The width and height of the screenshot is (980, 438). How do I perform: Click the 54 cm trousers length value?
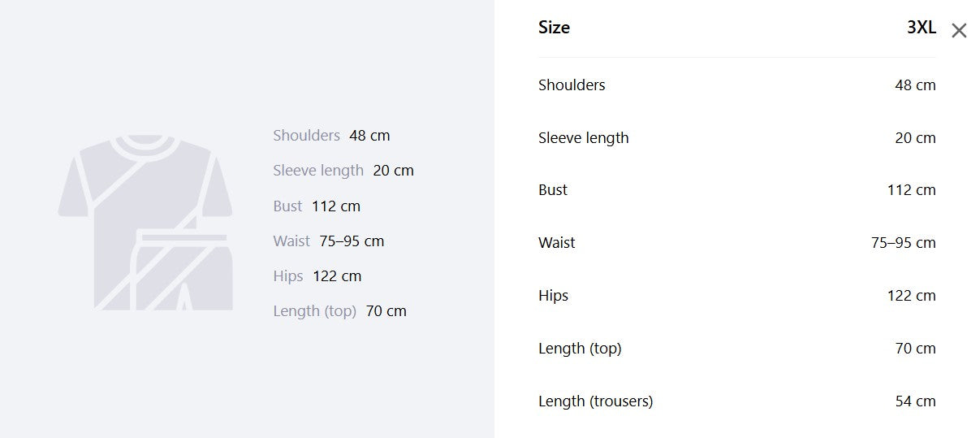915,401
